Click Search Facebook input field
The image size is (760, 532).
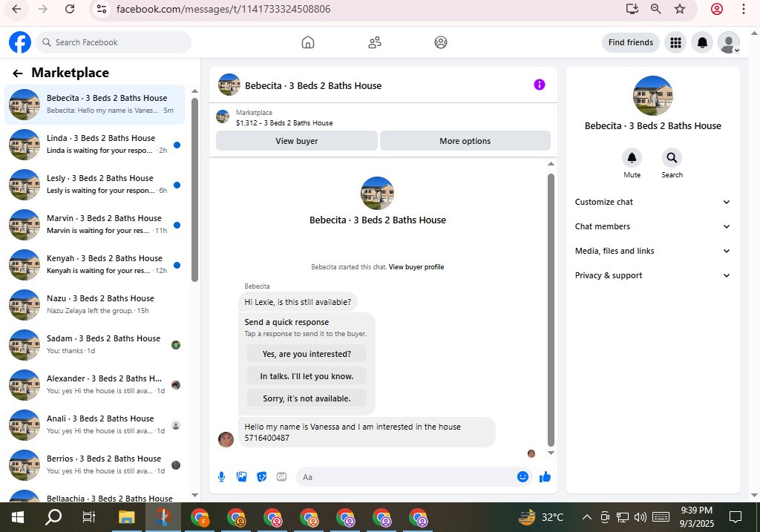coord(114,42)
